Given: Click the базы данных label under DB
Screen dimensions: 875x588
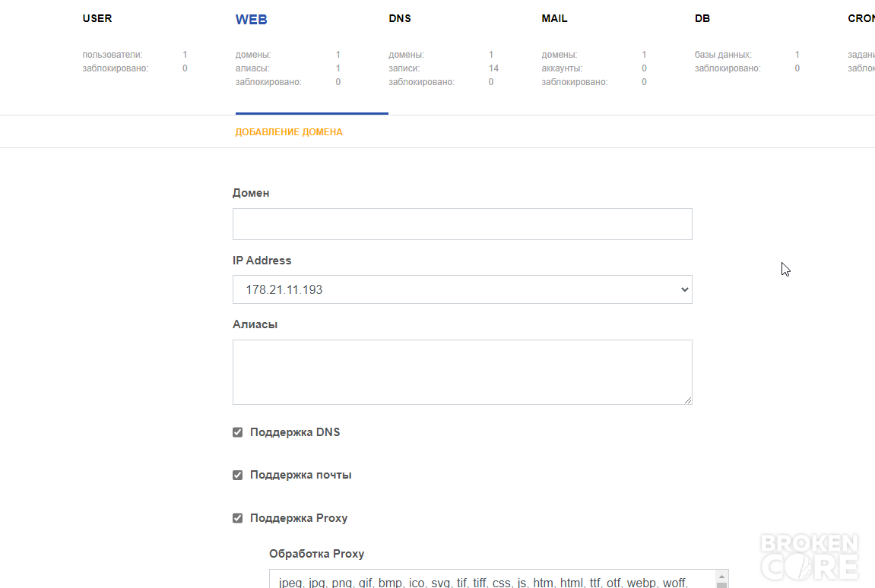Looking at the screenshot, I should pos(723,55).
